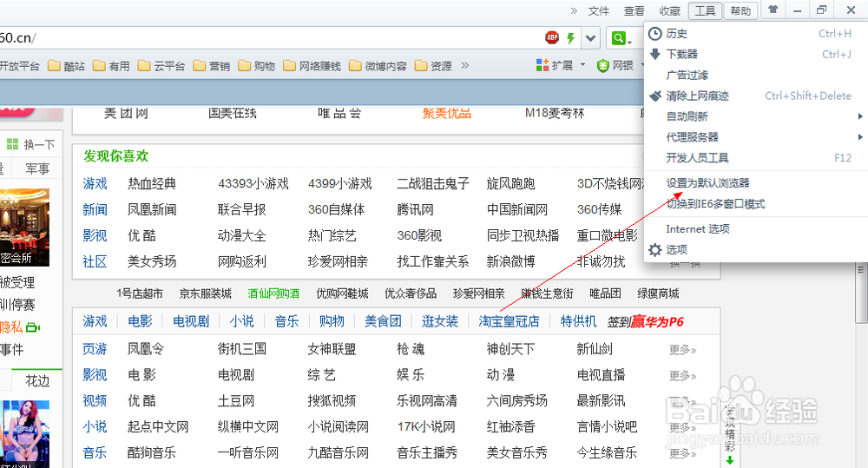The width and height of the screenshot is (868, 468).
Task: Open the 云平台 bookmark folder
Action: click(x=161, y=66)
